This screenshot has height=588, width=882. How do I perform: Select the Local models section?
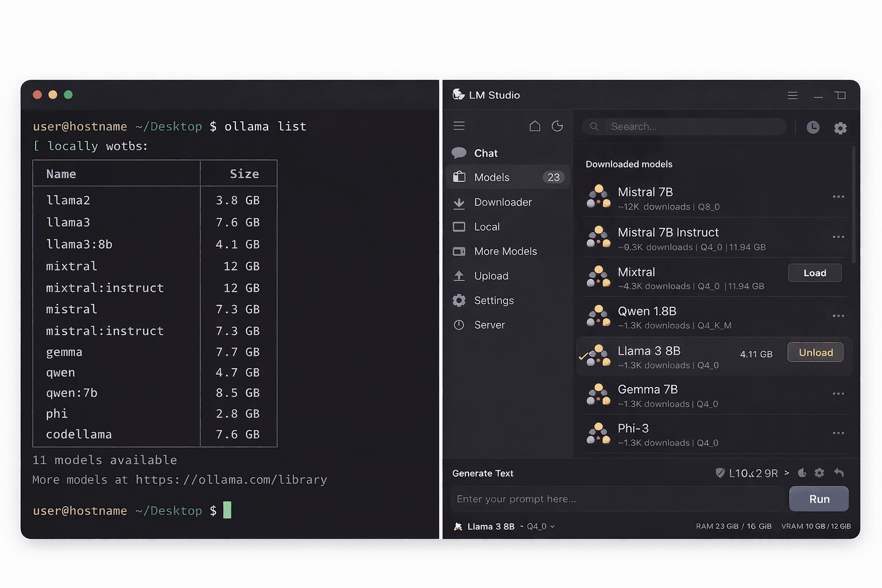(486, 226)
